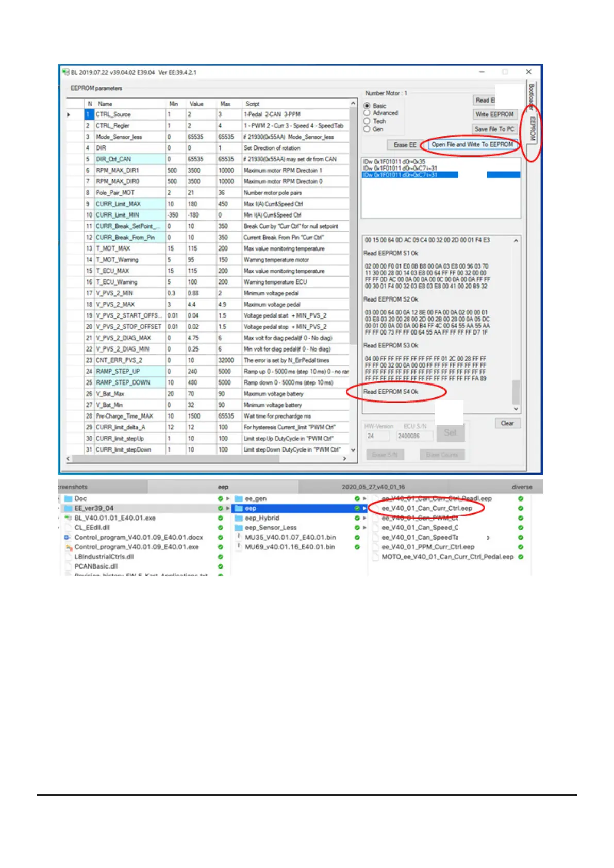Screen dimensions: 614x868
Task: Click the Pre-Charge_Time_MAX parameter name cell
Action: tap(130, 416)
